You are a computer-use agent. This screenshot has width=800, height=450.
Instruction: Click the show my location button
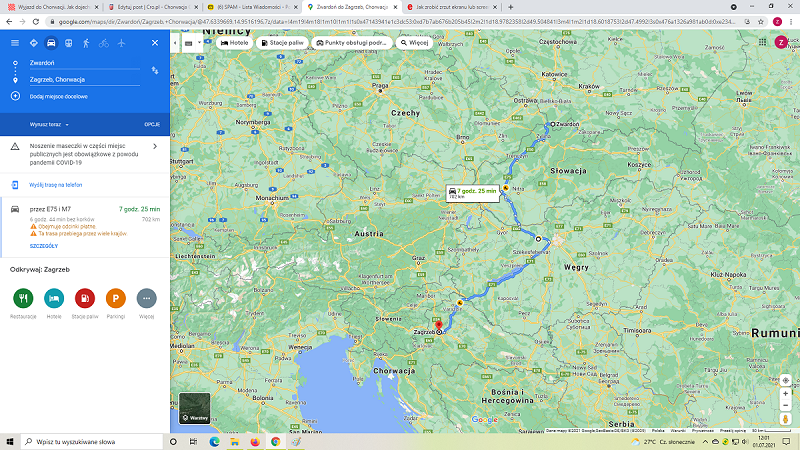click(785, 380)
